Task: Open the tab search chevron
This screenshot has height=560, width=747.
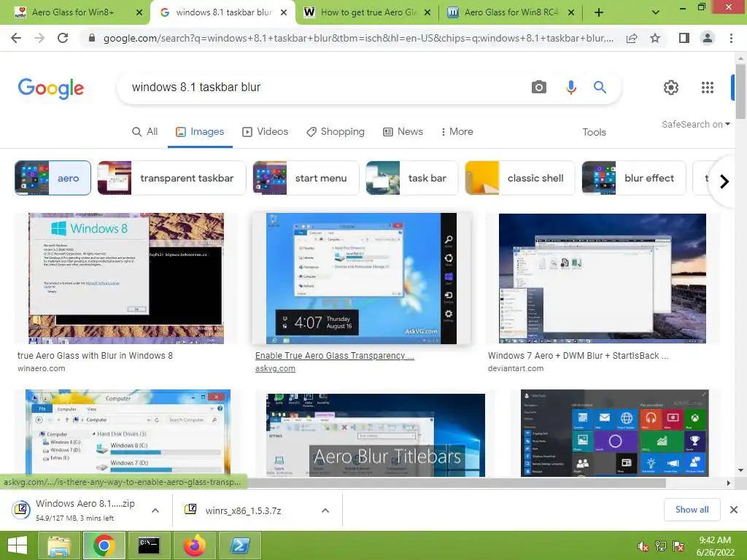Action: click(656, 12)
